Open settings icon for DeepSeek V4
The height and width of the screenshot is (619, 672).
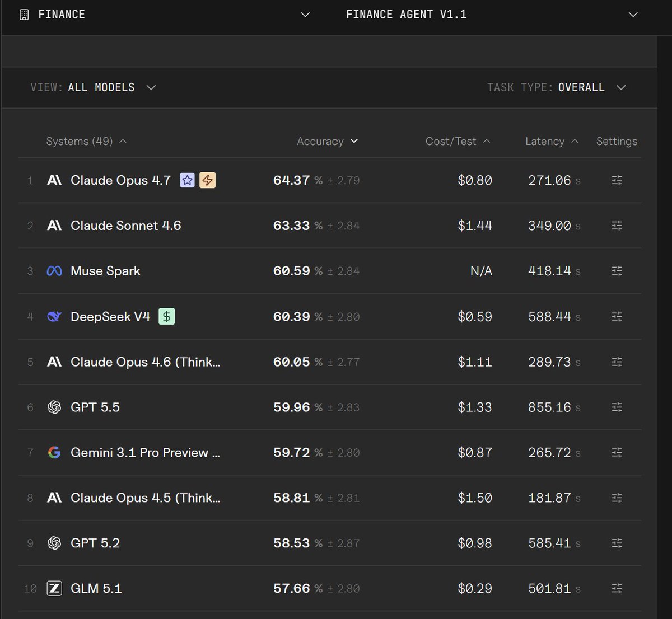pyautogui.click(x=617, y=317)
